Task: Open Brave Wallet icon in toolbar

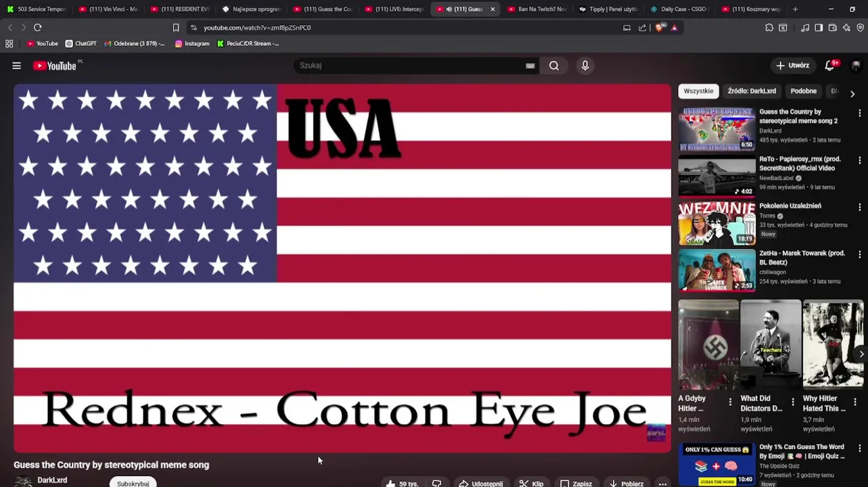Action: 833,28
